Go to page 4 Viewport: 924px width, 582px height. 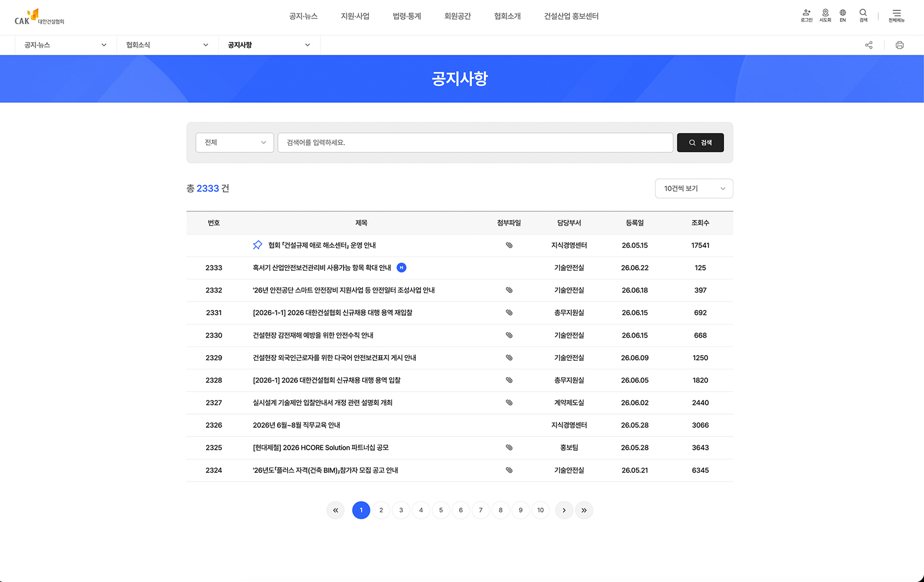[x=421, y=510]
